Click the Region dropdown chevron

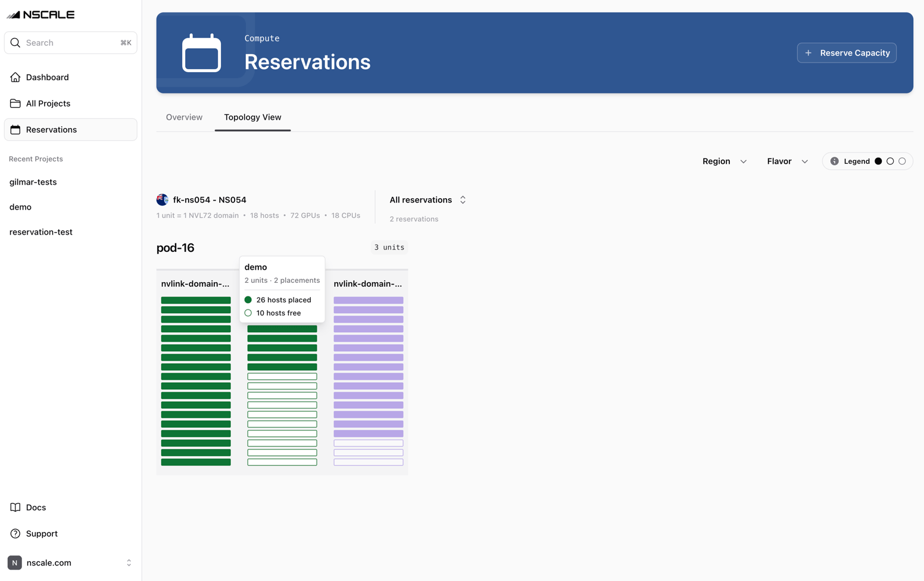(744, 162)
